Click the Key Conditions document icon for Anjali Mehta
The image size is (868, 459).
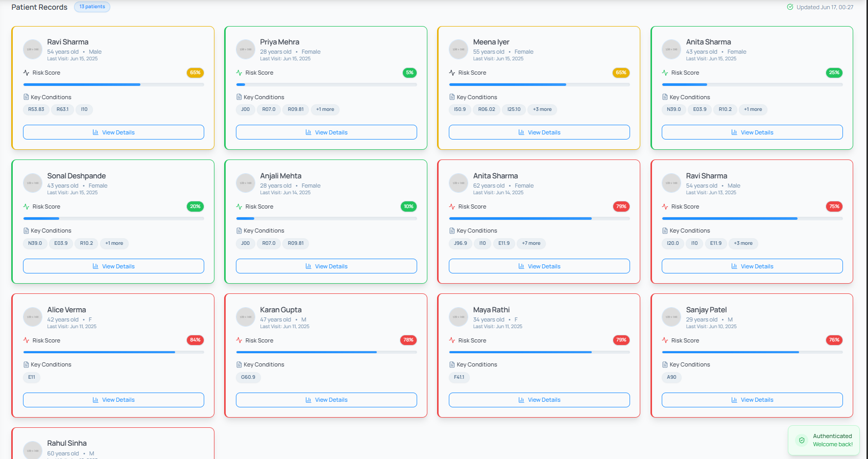click(239, 231)
